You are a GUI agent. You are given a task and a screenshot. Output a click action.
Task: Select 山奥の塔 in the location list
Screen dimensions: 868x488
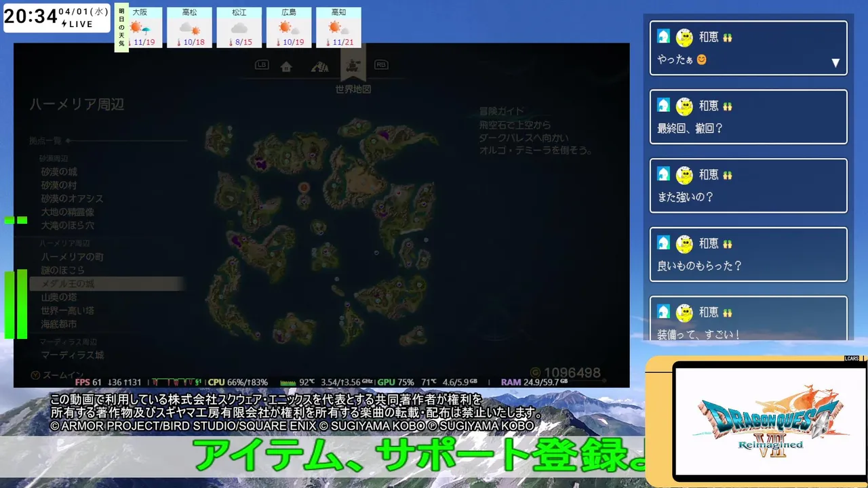58,298
